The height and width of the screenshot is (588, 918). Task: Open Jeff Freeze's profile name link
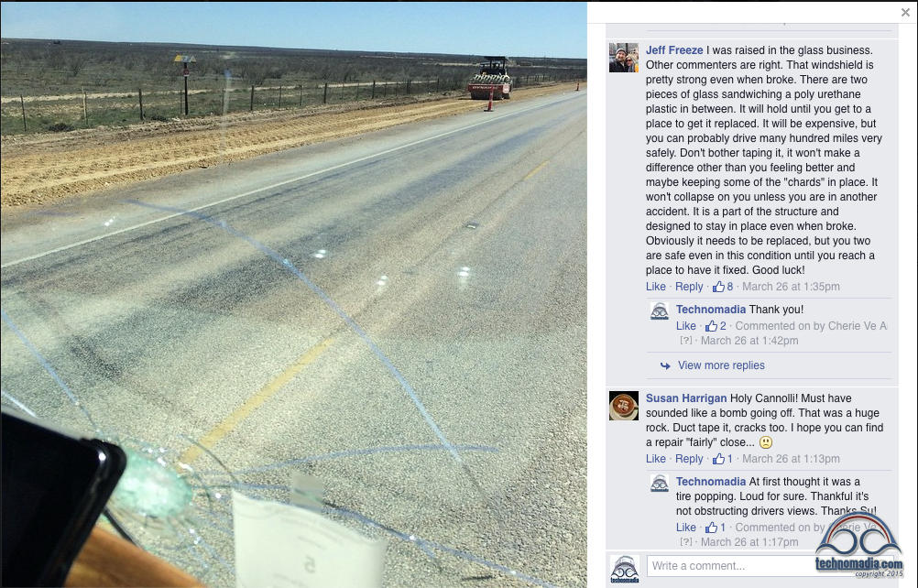(674, 50)
